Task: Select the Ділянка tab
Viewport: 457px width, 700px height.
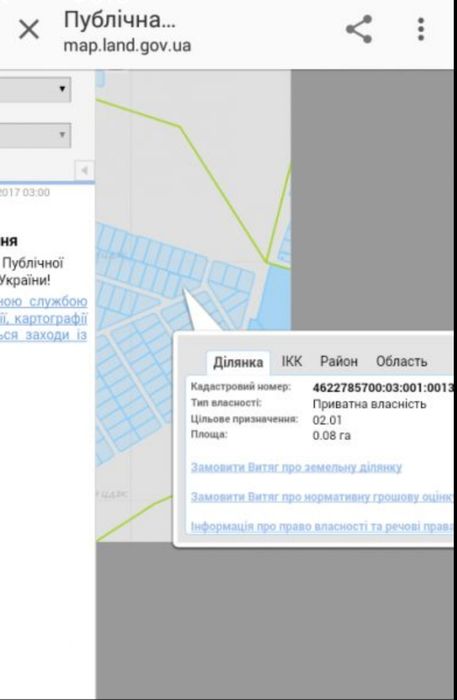Action: 238,362
